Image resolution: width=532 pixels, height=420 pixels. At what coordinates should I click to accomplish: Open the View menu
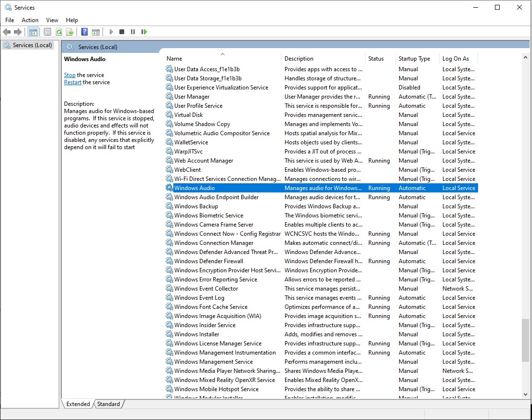tap(52, 20)
